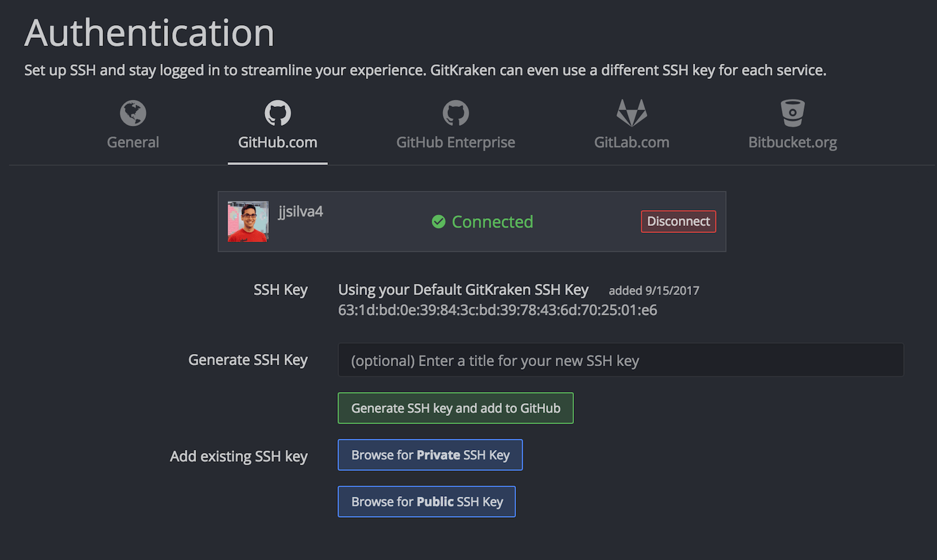Click the GitLab fox logo icon

pos(631,113)
